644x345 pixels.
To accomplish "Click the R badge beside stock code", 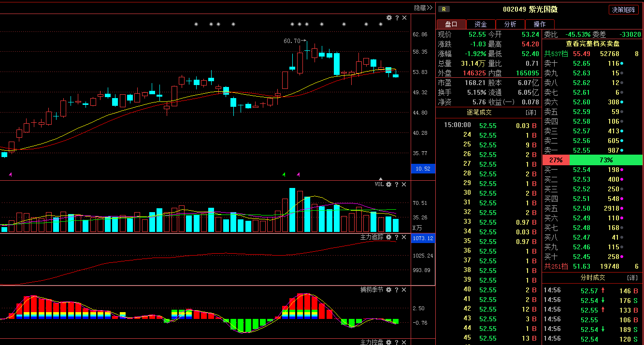I will [444, 9].
